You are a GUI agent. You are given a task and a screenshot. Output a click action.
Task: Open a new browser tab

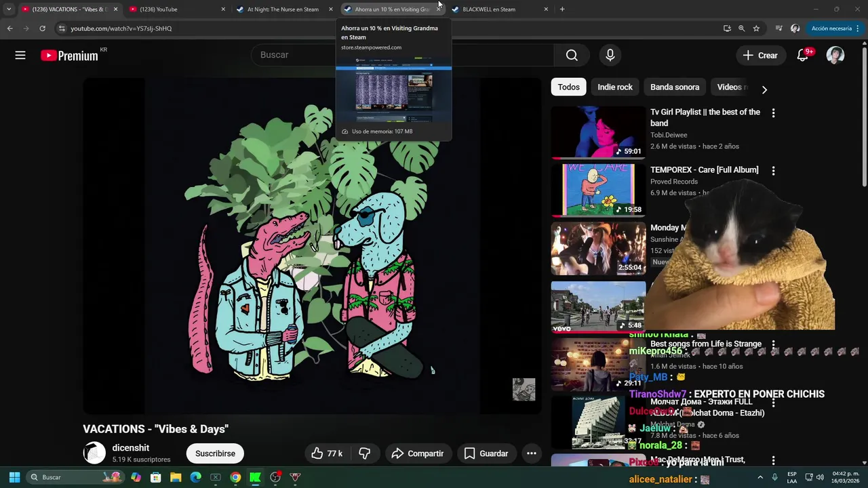click(x=562, y=9)
